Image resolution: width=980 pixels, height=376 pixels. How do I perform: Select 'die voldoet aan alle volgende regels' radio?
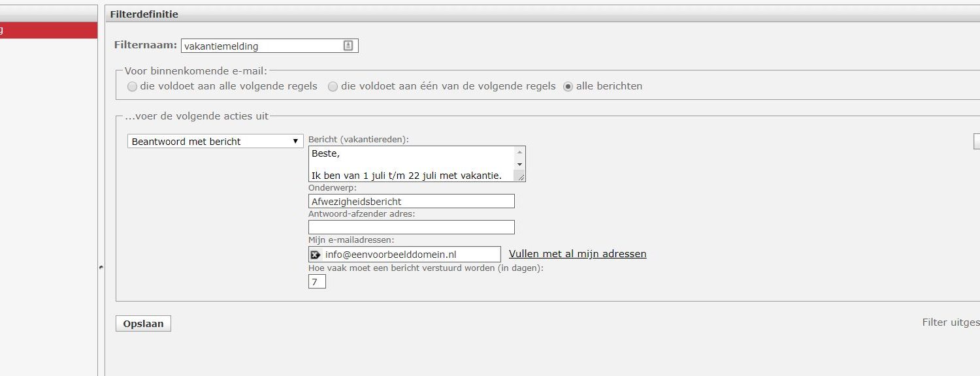[133, 87]
